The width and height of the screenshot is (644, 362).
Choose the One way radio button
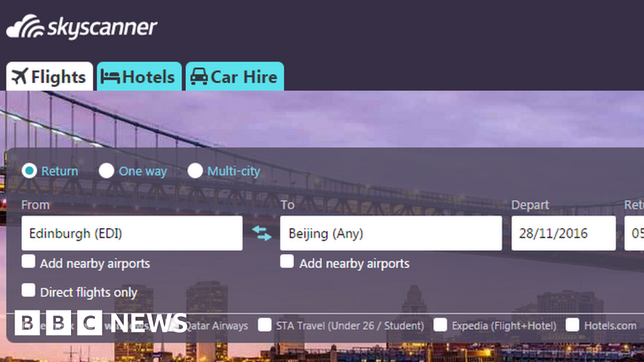106,171
